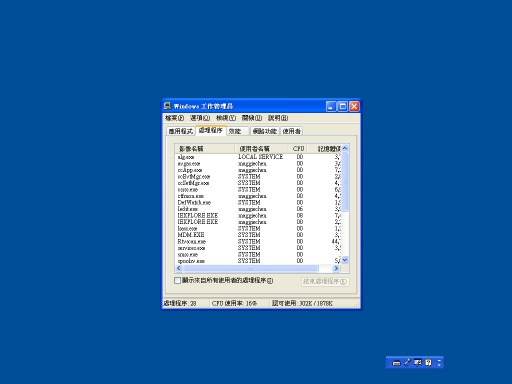Click the Task Manager title bar icon

167,106
